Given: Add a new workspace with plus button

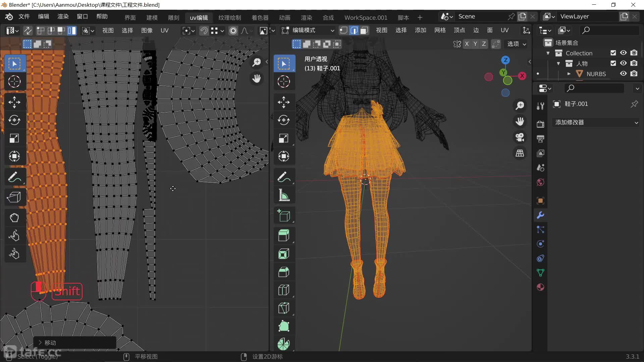Looking at the screenshot, I should click(420, 17).
